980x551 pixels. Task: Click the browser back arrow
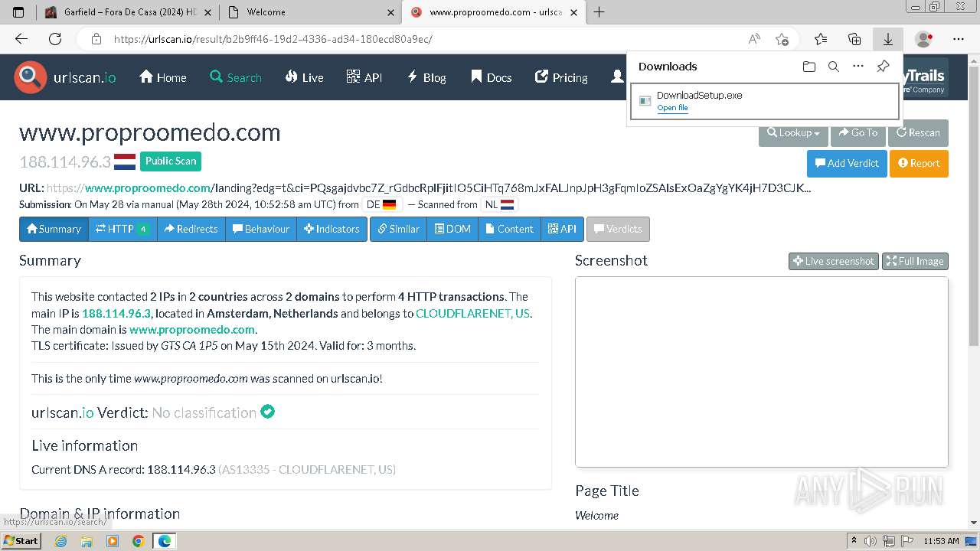21,39
